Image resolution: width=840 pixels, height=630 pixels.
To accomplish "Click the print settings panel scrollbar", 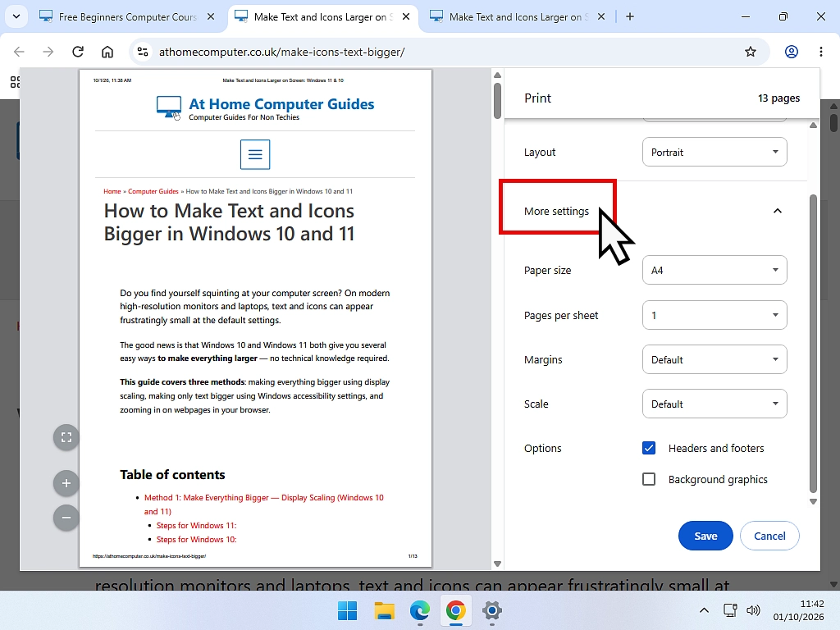I will [813, 343].
